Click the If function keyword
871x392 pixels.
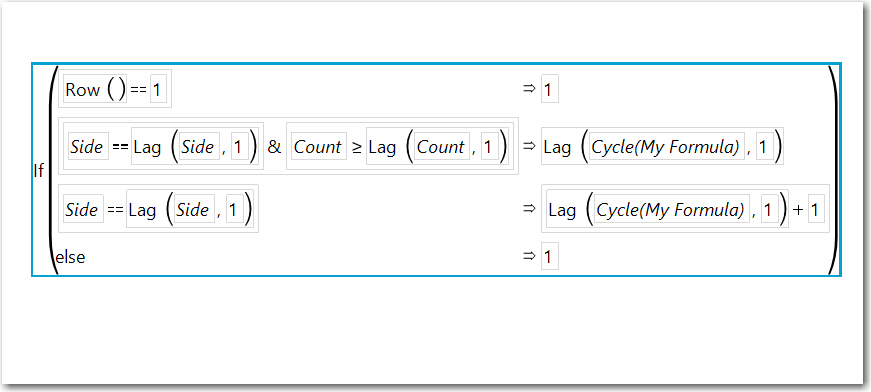(x=39, y=172)
